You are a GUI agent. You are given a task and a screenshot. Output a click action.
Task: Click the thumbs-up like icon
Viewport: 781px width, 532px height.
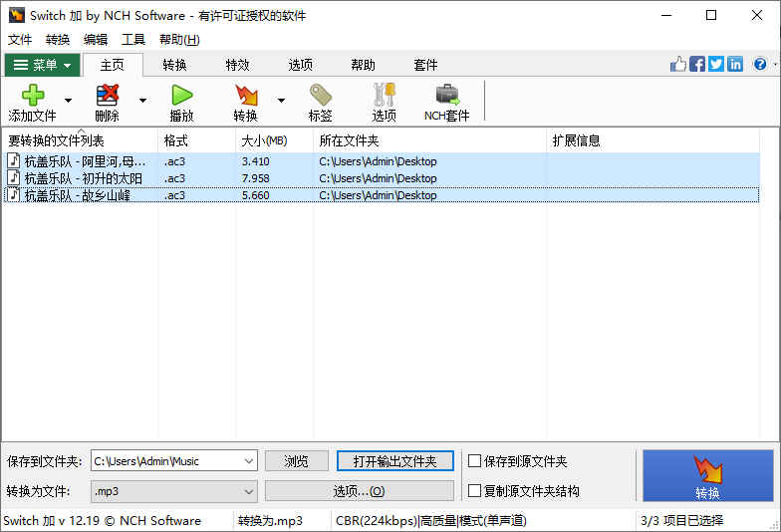point(677,64)
